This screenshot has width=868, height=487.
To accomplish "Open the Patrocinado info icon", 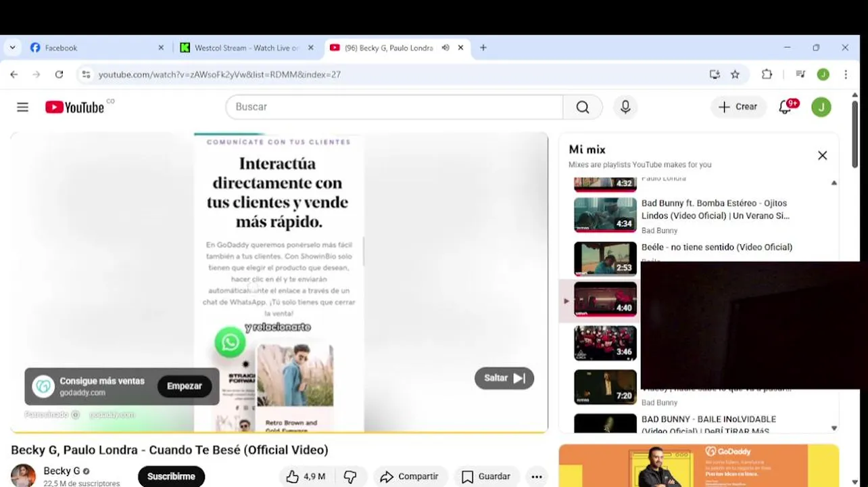I will [x=75, y=415].
